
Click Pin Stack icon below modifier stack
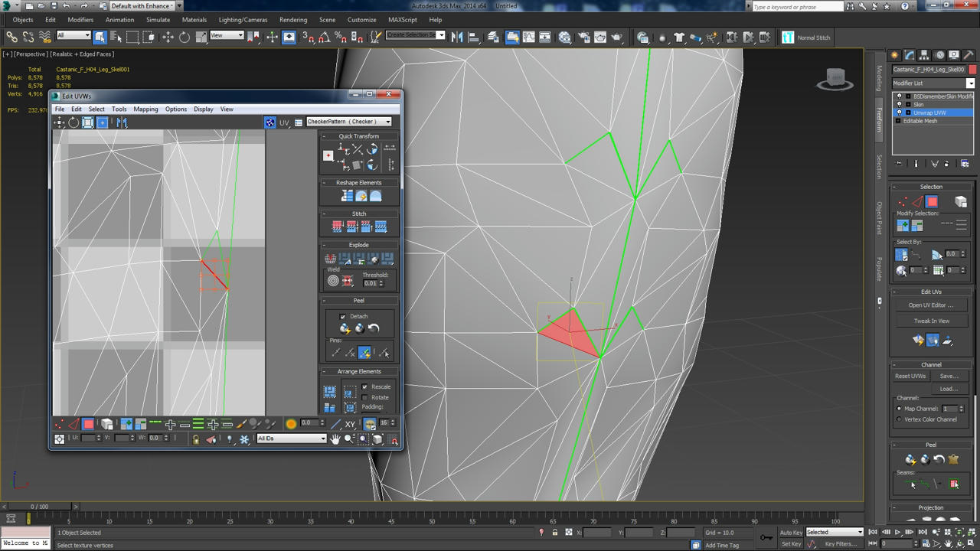[x=900, y=164]
